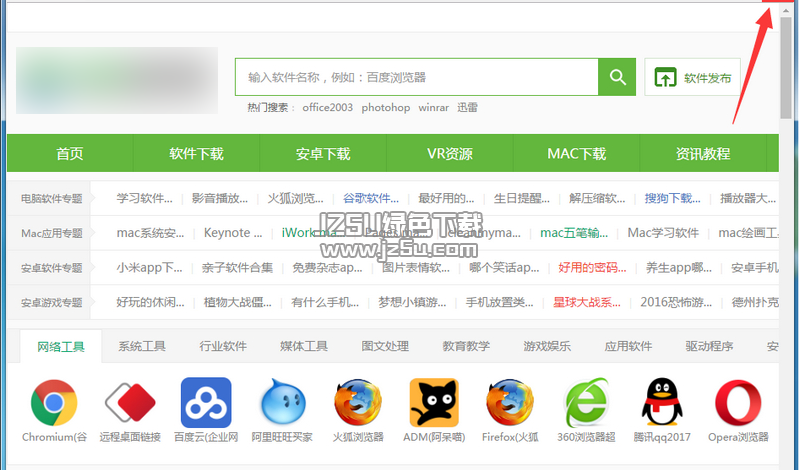Open the 学习软件 topic link
Screen dimensions: 799x470
[x=144, y=198]
